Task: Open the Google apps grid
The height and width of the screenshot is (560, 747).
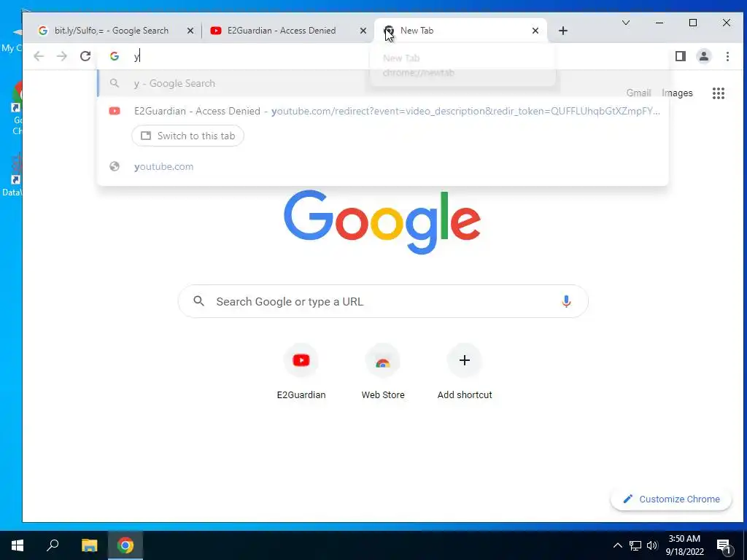Action: (719, 93)
